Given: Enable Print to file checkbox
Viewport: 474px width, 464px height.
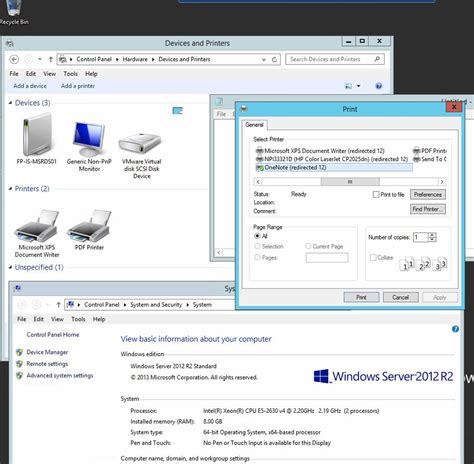Looking at the screenshot, I should tap(376, 194).
